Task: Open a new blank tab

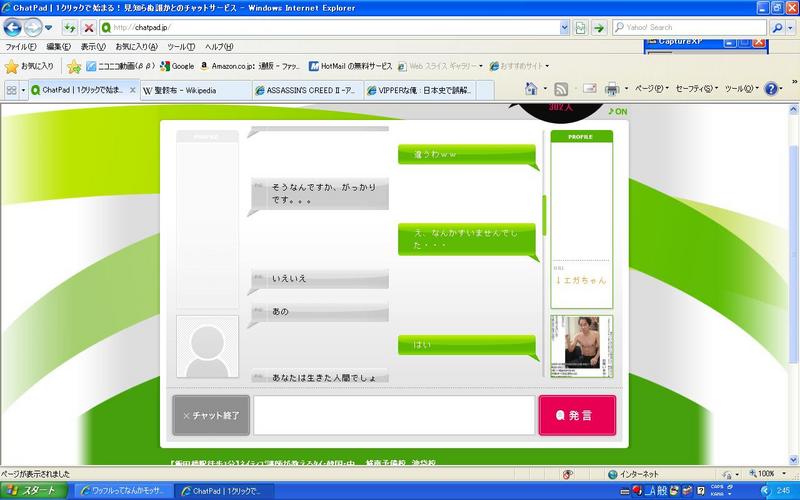Action: 485,90
